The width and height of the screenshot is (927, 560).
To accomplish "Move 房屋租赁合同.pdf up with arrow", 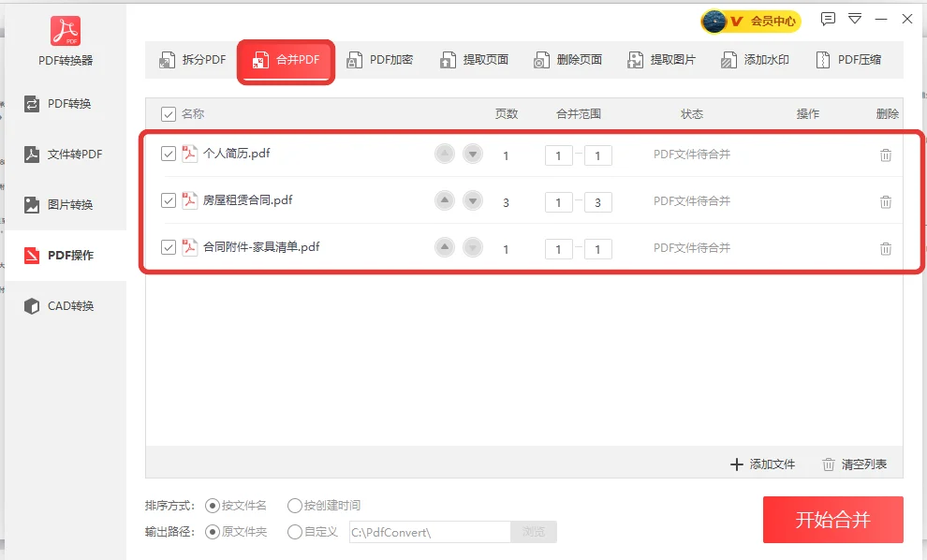I will [x=445, y=200].
